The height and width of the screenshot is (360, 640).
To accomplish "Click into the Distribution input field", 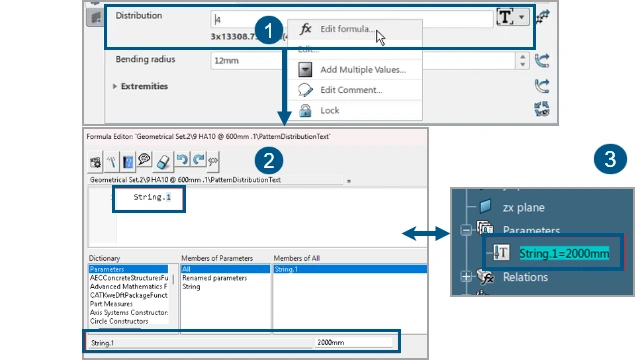I will [352, 19].
